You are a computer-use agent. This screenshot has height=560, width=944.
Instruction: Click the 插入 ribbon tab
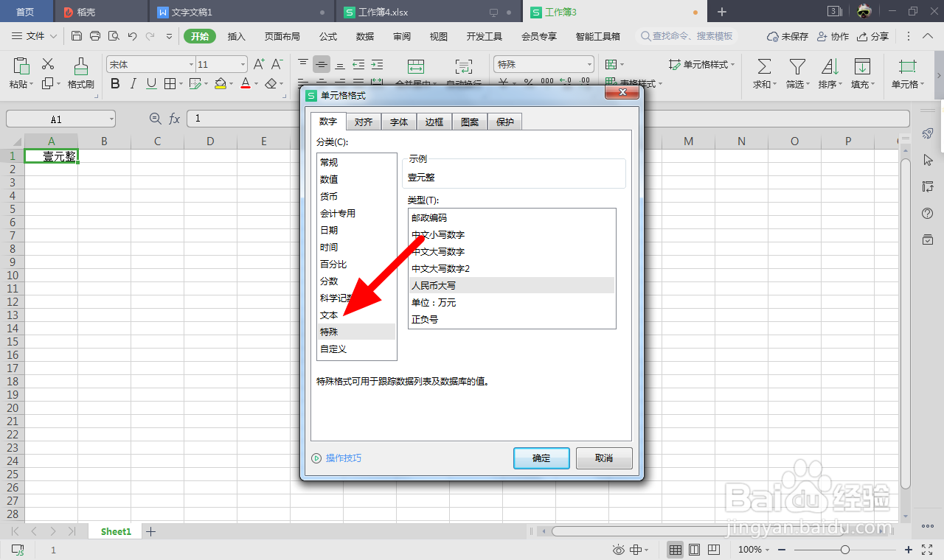(x=236, y=35)
